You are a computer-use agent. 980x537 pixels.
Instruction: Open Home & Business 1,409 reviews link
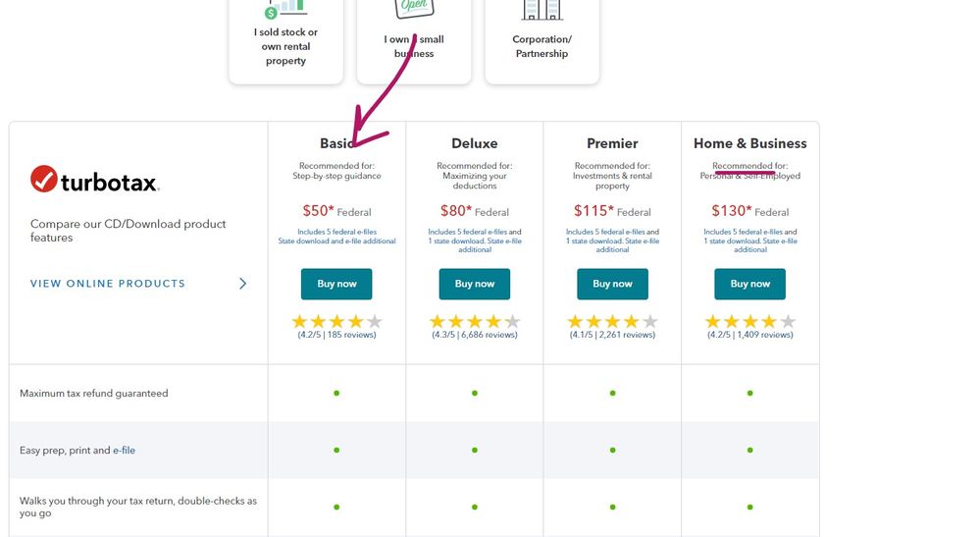tap(750, 335)
